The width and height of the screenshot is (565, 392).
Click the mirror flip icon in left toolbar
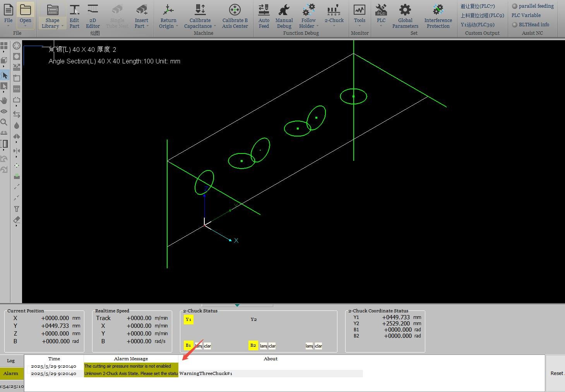pos(17,136)
